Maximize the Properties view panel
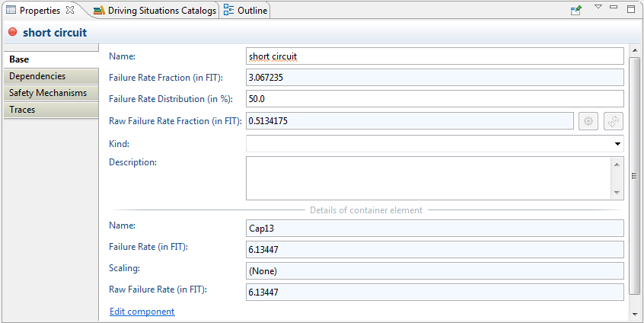The image size is (644, 323). [630, 8]
